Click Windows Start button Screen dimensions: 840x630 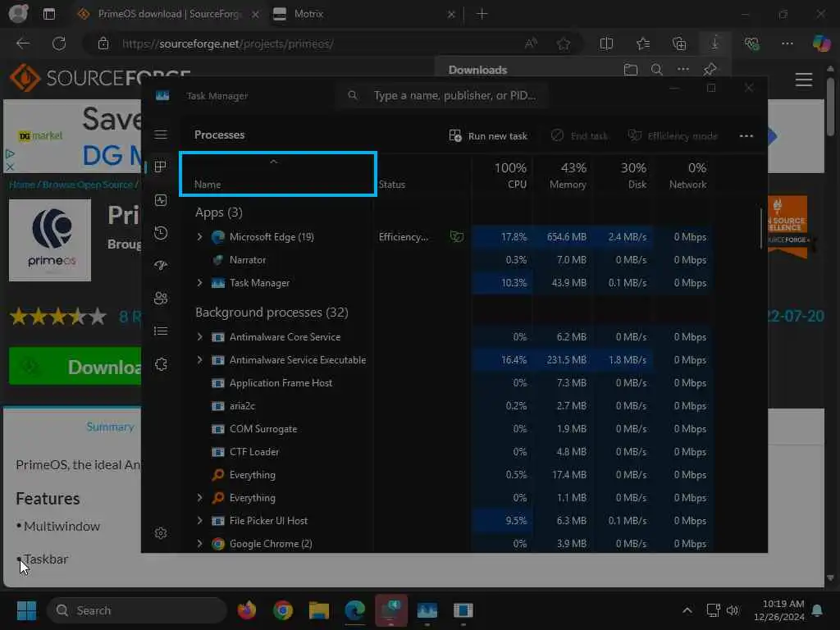tap(26, 610)
